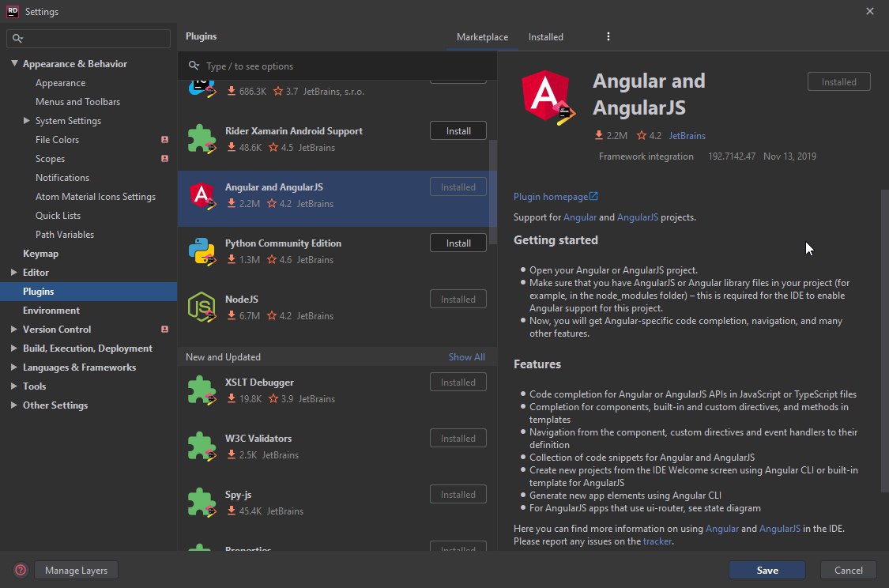Click the Angular and AngularJS list icon
The width and height of the screenshot is (889, 588).
coord(202,196)
